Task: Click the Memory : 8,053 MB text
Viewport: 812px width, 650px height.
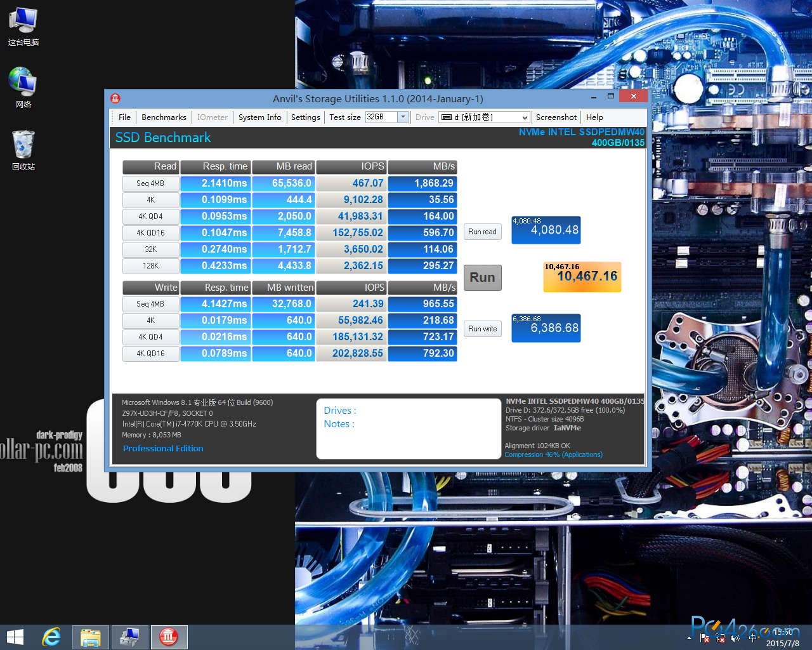Action: coord(151,435)
